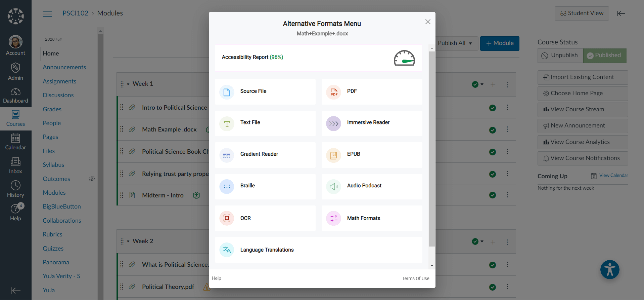Open the Accessibility Report gauge

click(404, 58)
